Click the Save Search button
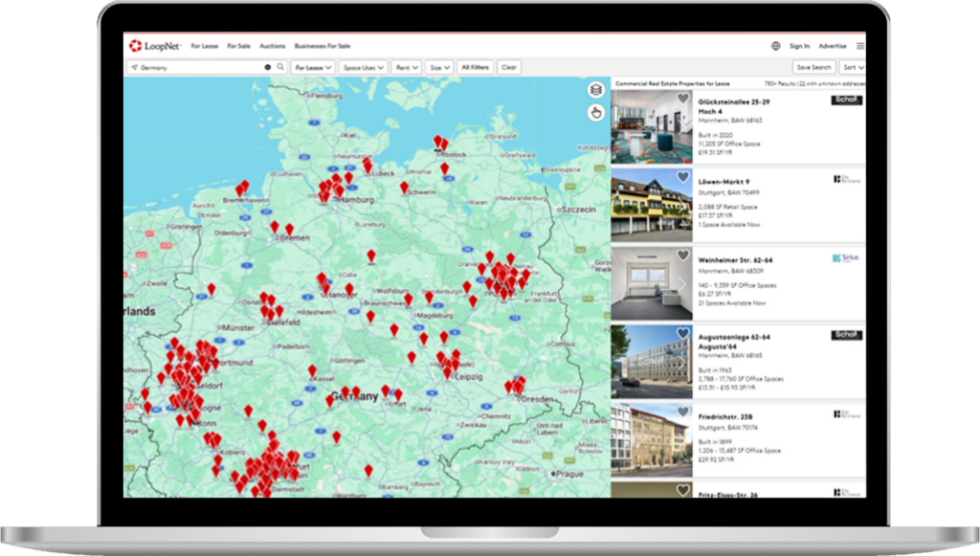The height and width of the screenshot is (556, 980). 813,68
